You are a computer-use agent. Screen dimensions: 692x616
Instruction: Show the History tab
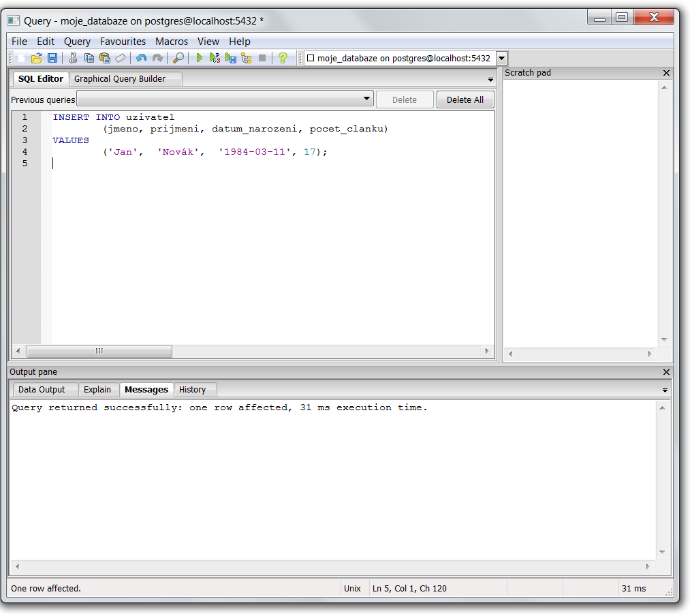coord(192,390)
